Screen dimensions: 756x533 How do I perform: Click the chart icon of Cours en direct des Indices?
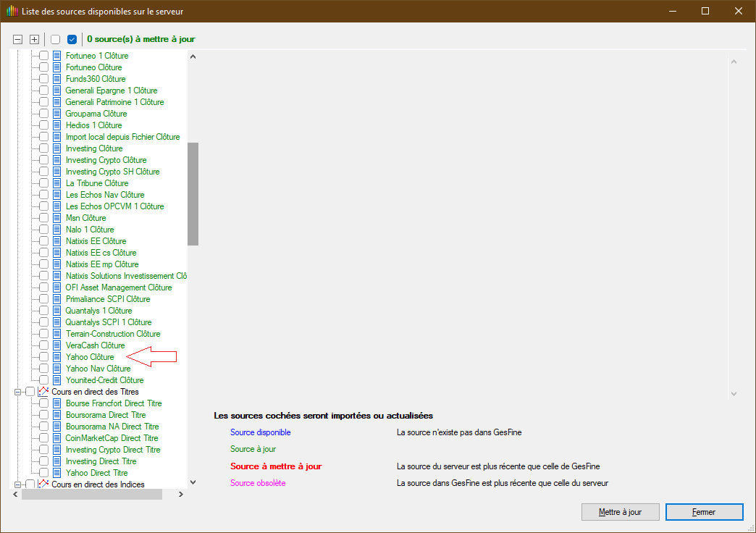coord(43,484)
